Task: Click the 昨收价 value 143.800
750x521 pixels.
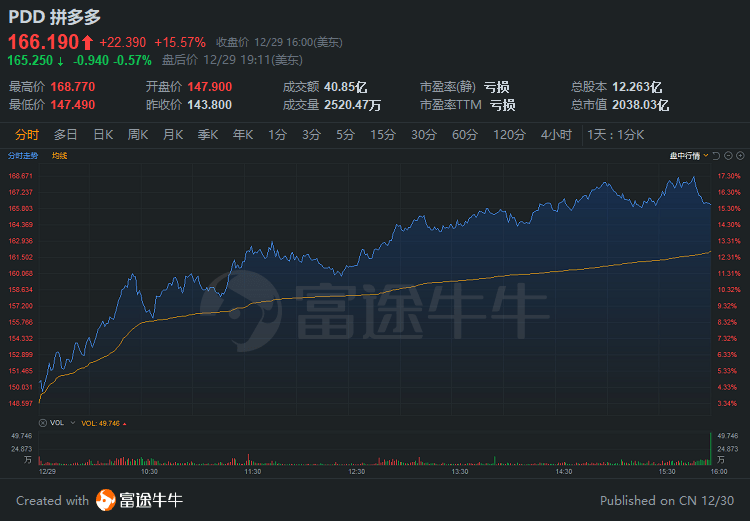Action: coord(210,105)
